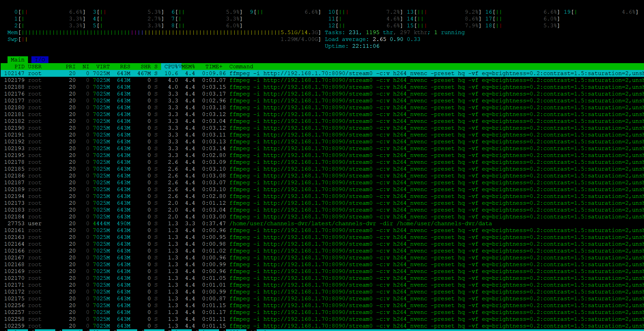
Task: Sort by MEM% column header
Action: pos(188,67)
